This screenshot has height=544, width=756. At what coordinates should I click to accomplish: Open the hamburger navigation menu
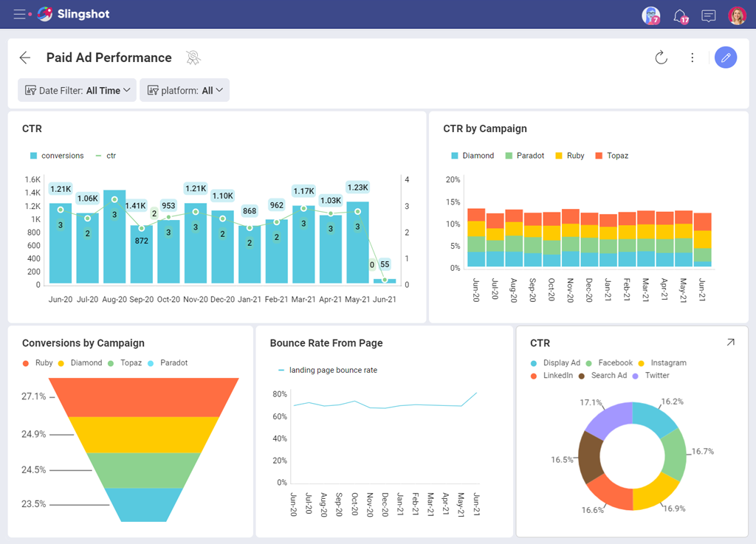pyautogui.click(x=19, y=14)
